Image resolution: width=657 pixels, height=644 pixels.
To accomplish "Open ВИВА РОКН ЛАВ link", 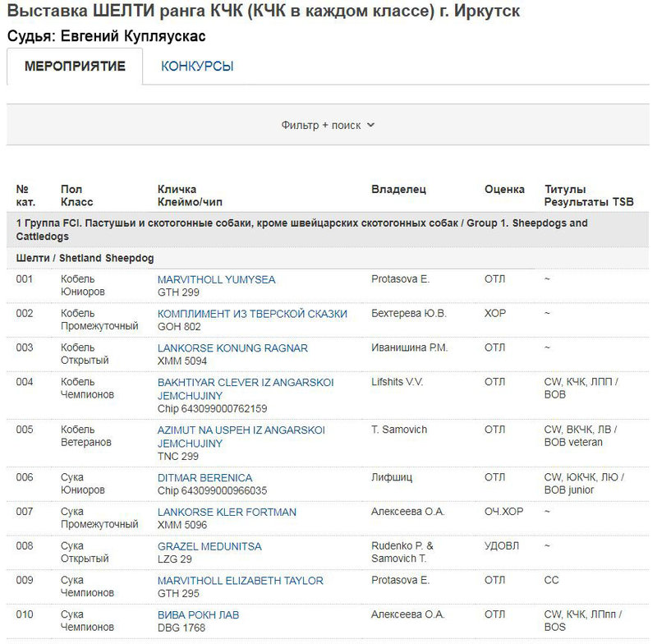I will tap(198, 615).
